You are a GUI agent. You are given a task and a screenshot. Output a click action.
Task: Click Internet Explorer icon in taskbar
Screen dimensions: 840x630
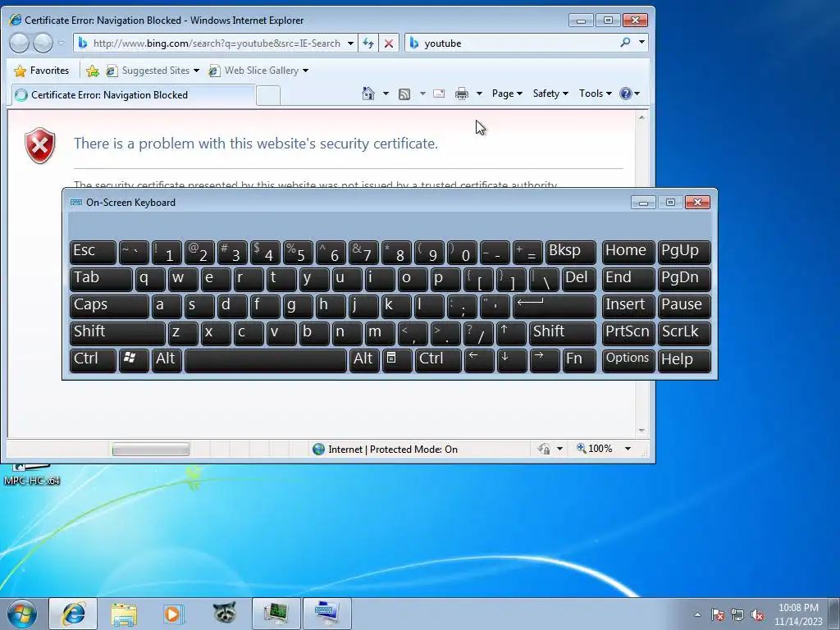coord(73,614)
